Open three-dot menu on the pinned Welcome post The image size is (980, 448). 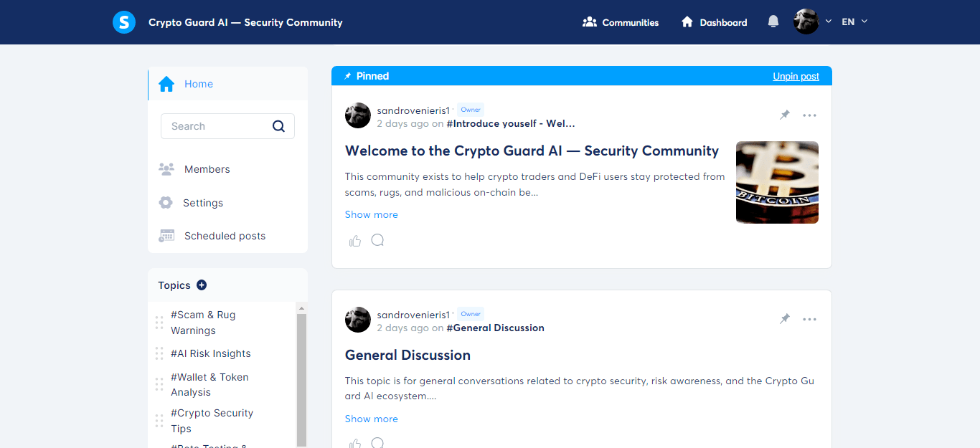809,115
